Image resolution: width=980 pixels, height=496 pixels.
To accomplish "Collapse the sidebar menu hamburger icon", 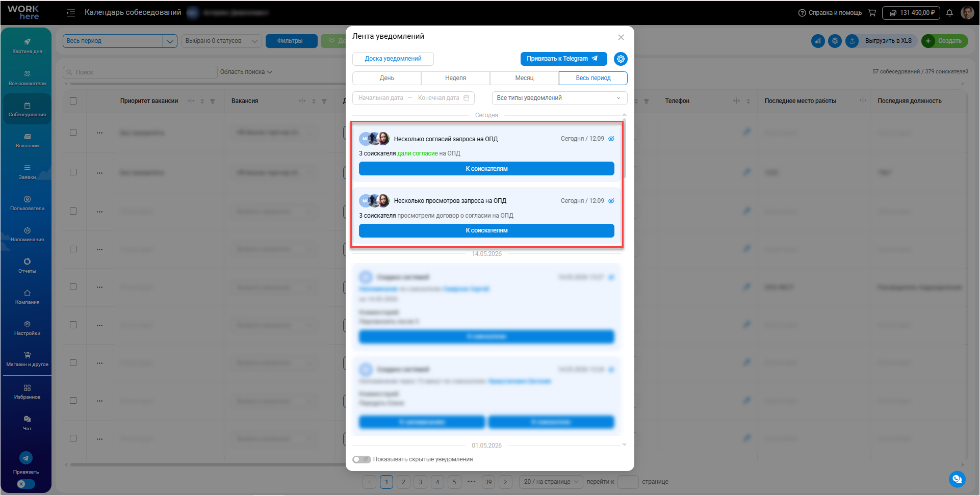I will coord(71,13).
